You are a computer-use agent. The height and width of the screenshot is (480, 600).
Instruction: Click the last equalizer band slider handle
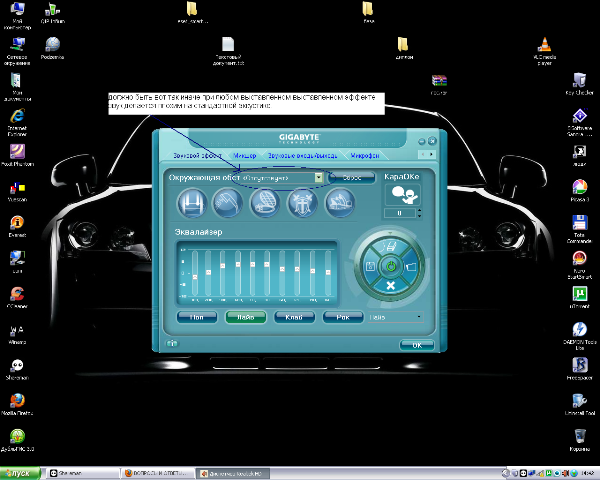point(328,272)
